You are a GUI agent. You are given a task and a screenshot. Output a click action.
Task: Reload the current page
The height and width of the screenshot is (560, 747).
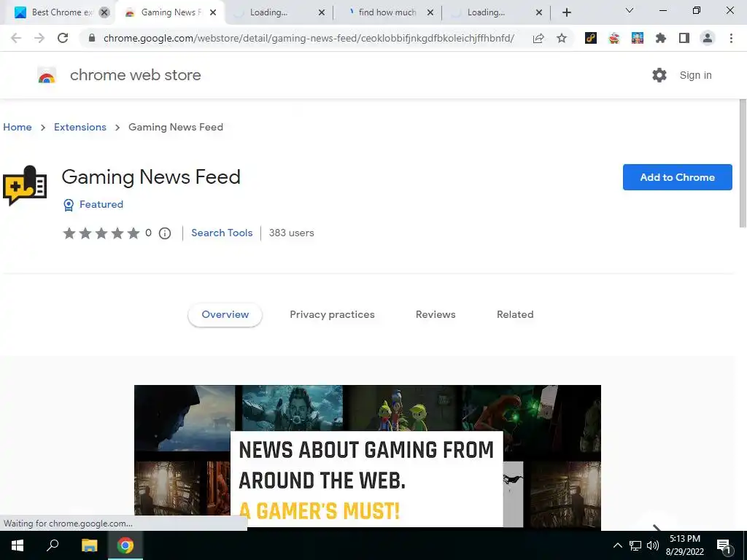pos(63,38)
